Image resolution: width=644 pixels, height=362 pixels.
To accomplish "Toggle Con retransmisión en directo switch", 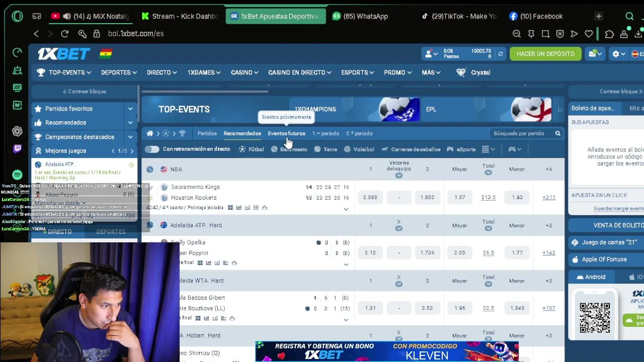I will [152, 149].
